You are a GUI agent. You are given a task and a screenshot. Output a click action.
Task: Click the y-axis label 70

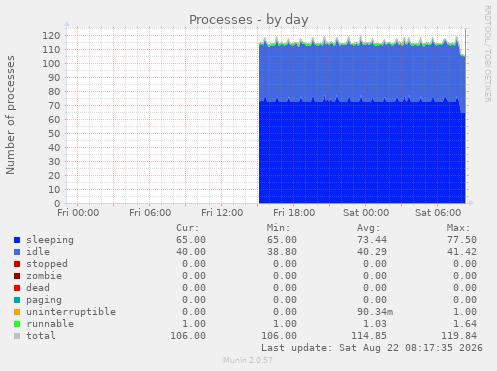(54, 106)
